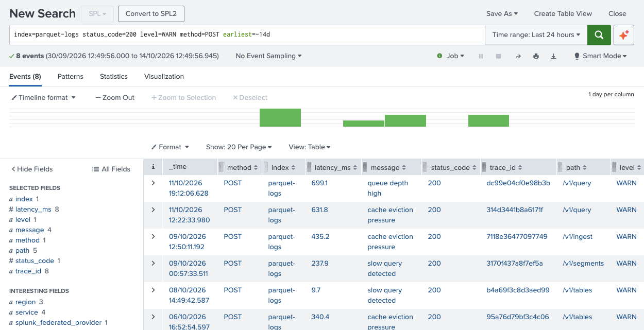644x330 pixels.
Task: Open the AI assistant sparkle icon
Action: tap(624, 34)
